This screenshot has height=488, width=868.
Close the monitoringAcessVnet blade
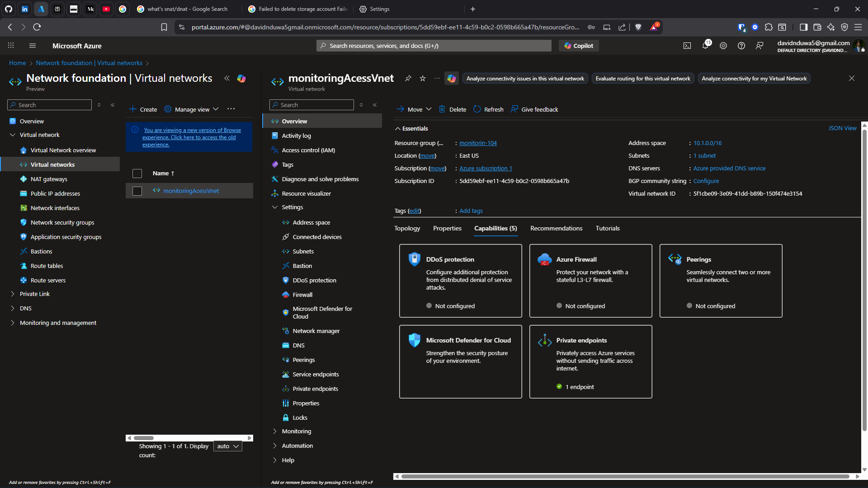coord(852,78)
